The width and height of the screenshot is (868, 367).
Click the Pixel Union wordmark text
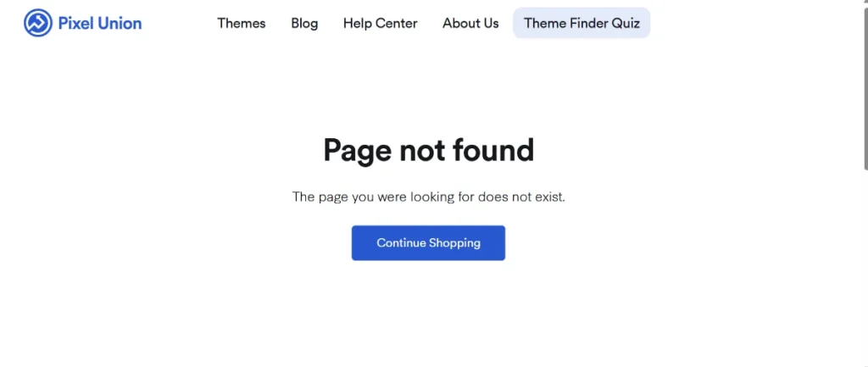[100, 23]
